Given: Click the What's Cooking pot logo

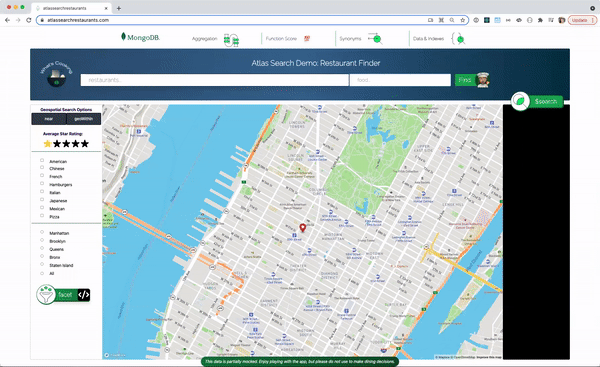Looking at the screenshot, I should 56,74.
